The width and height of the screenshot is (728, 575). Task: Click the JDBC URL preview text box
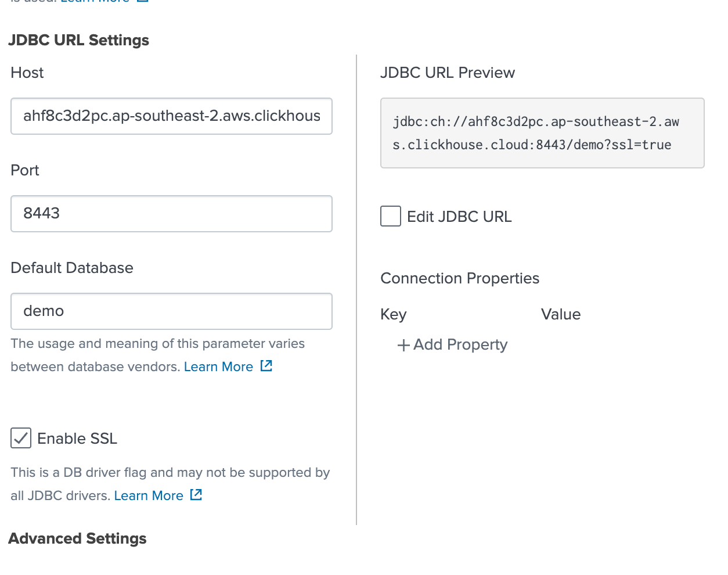(x=542, y=133)
